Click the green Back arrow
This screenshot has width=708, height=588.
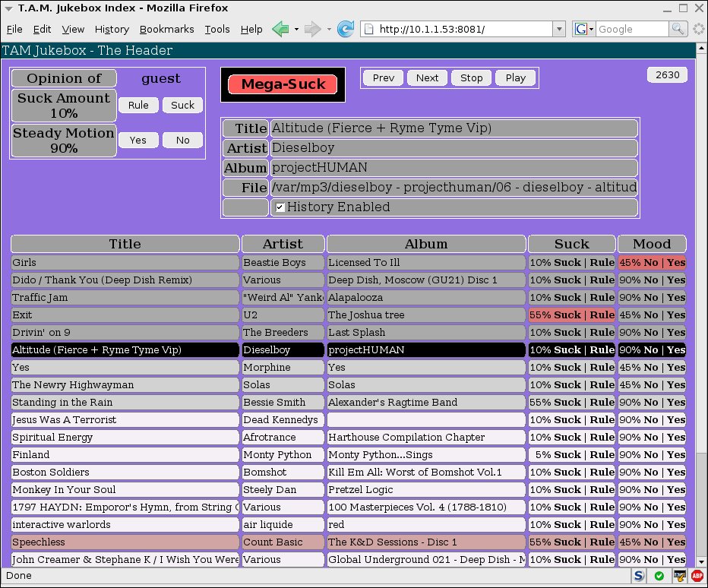click(x=280, y=30)
